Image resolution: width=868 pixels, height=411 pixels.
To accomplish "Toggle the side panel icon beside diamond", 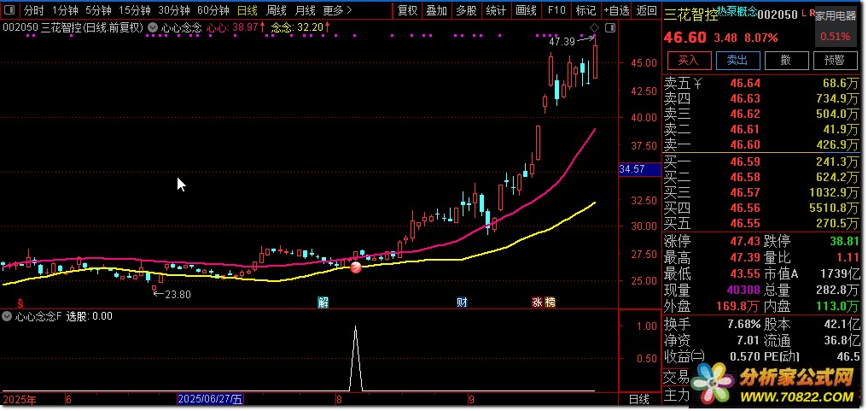I will pos(610,27).
